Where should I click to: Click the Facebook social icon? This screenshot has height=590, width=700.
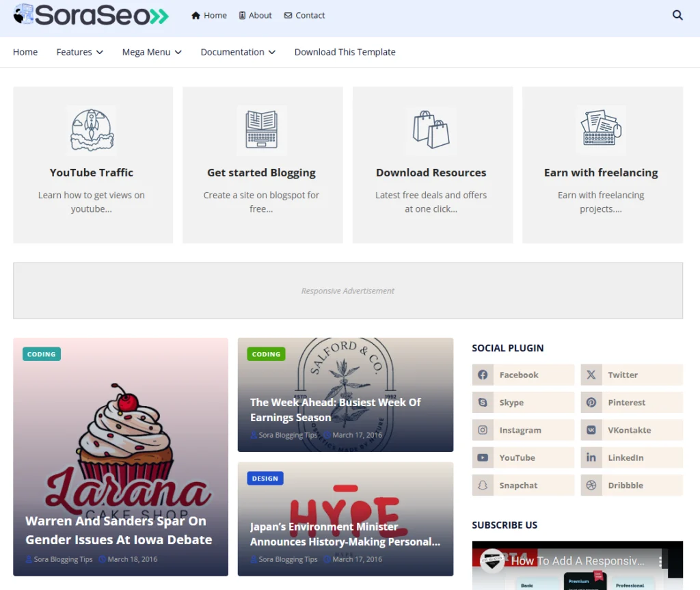pos(483,375)
